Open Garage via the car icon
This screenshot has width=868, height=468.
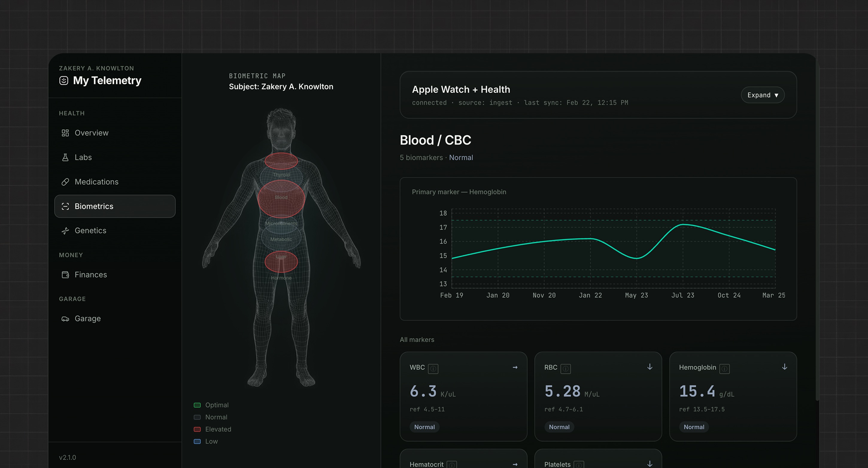coord(65,318)
